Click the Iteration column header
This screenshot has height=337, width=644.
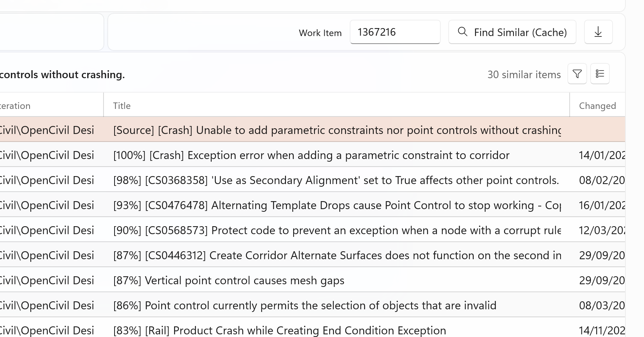pos(15,106)
